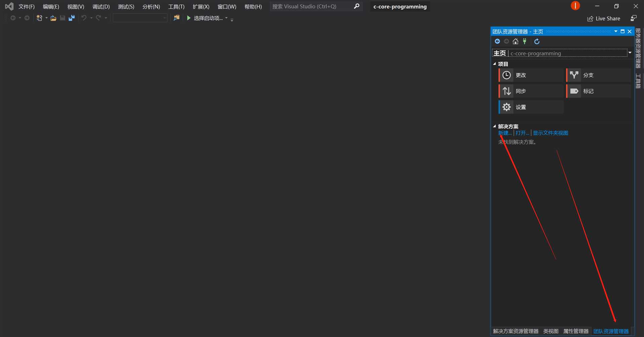The height and width of the screenshot is (337, 644).
Task: Open the 更改 (Changes) clock tile
Action: (531, 75)
